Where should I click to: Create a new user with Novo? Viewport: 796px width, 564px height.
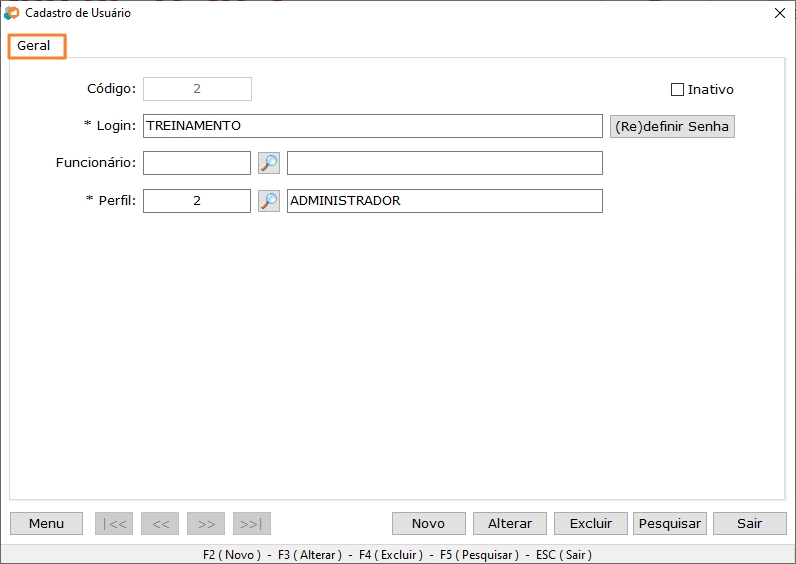[428, 524]
